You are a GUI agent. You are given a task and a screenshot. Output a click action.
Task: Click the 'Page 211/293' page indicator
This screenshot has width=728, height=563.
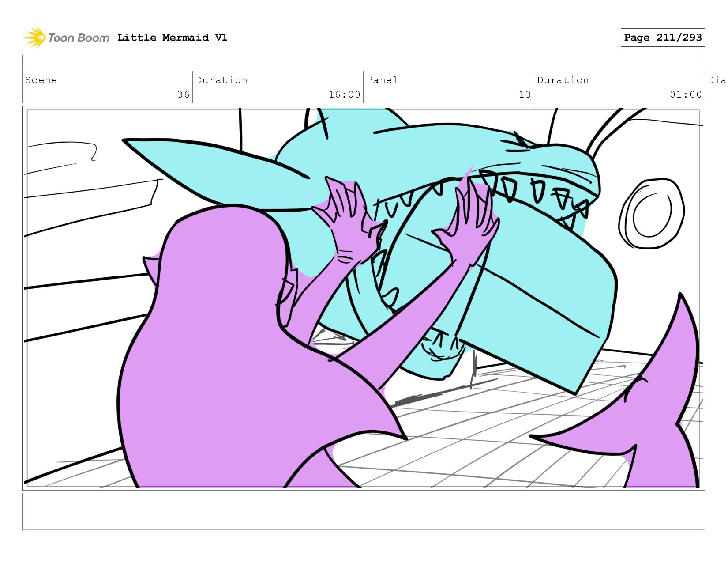[663, 38]
